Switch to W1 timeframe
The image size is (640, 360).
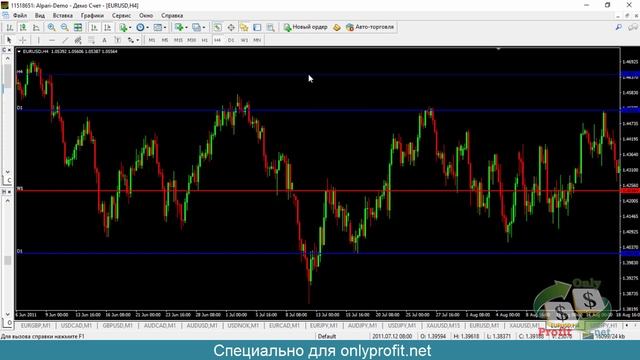coord(244,40)
